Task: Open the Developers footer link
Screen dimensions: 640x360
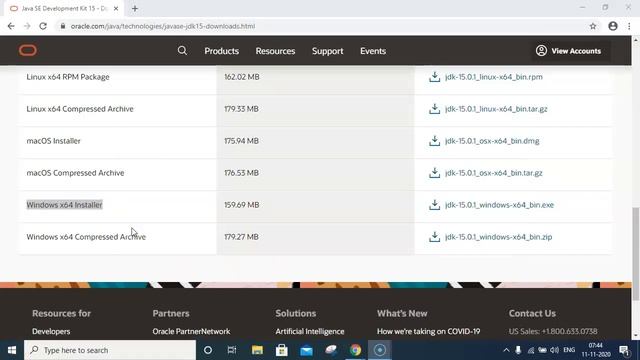Action: (x=51, y=331)
